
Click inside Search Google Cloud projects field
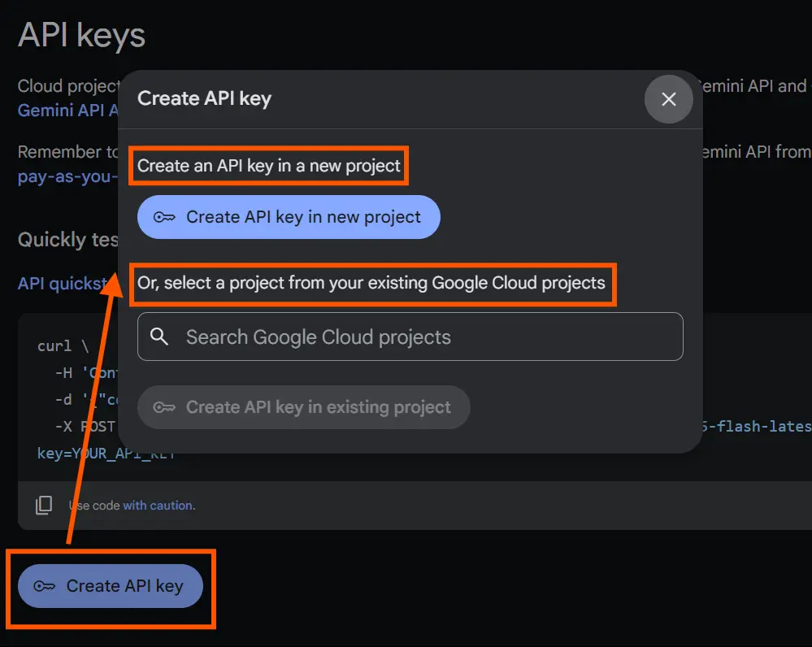[x=410, y=337]
